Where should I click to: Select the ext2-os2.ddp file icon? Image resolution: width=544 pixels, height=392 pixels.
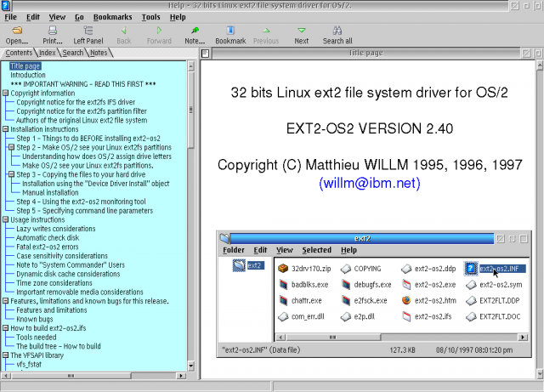[406, 269]
